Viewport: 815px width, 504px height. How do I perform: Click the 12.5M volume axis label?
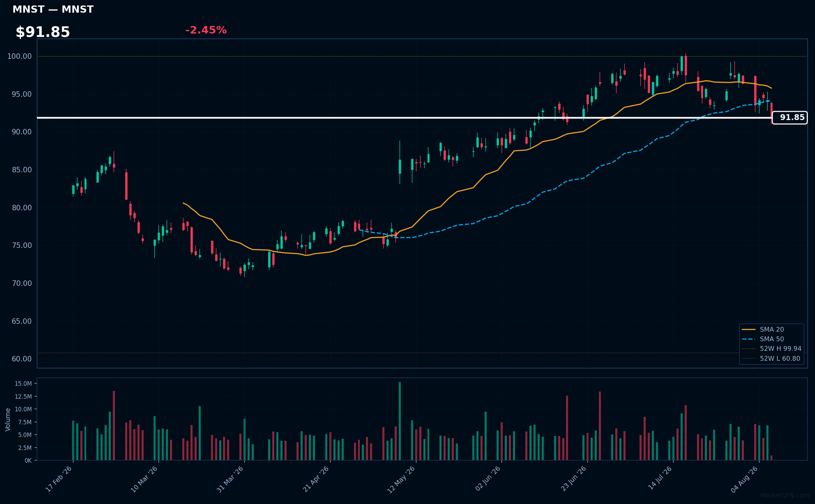point(23,397)
